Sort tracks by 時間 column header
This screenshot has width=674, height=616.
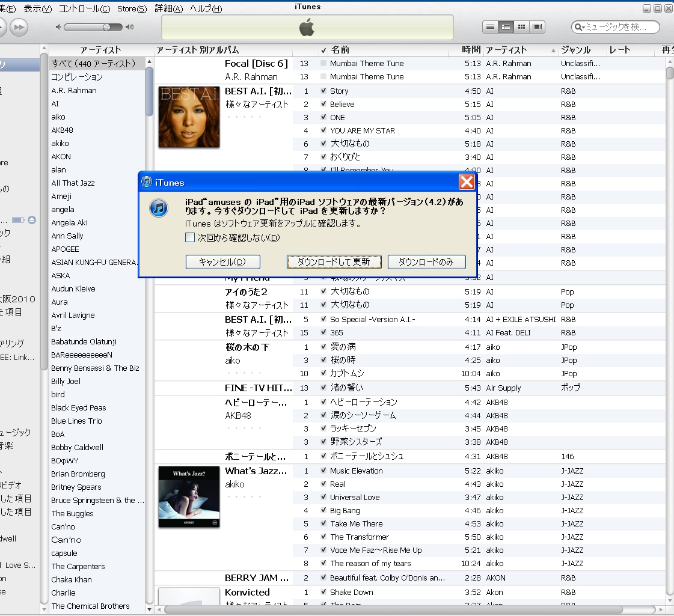pyautogui.click(x=467, y=50)
